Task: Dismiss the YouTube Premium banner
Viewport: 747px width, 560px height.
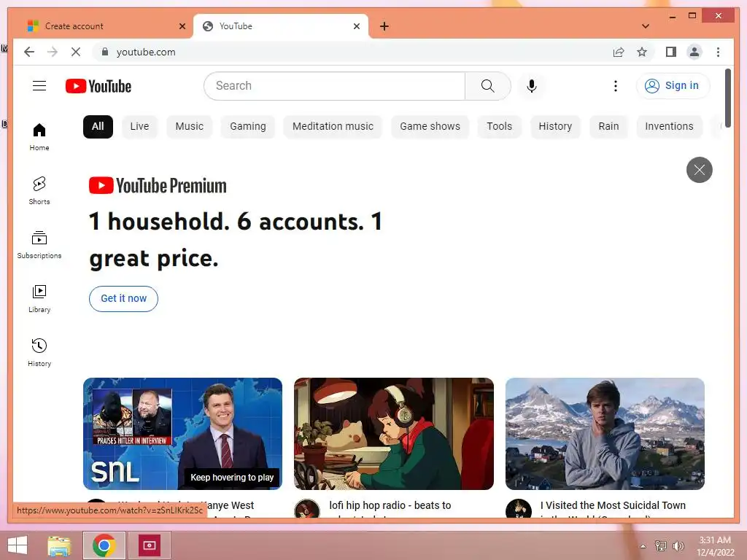Action: [x=699, y=169]
